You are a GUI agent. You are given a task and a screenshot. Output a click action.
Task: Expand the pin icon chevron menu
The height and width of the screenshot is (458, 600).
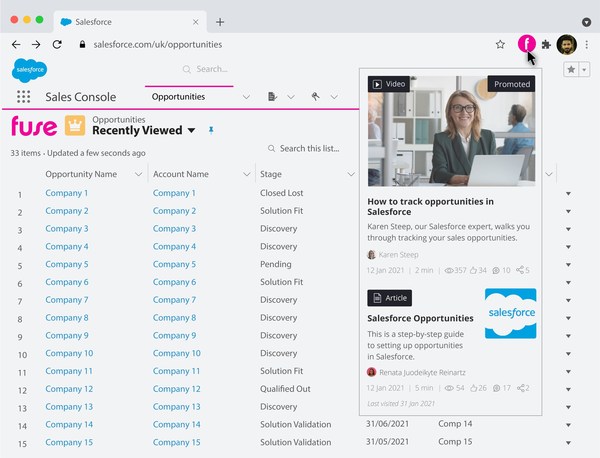pos(334,97)
